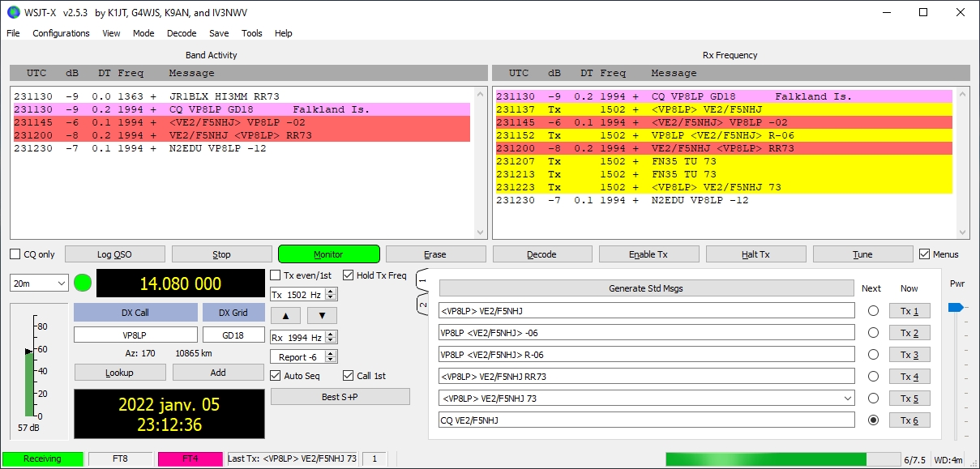Uncheck the Call 1st option
The height and width of the screenshot is (469, 980).
365,376
